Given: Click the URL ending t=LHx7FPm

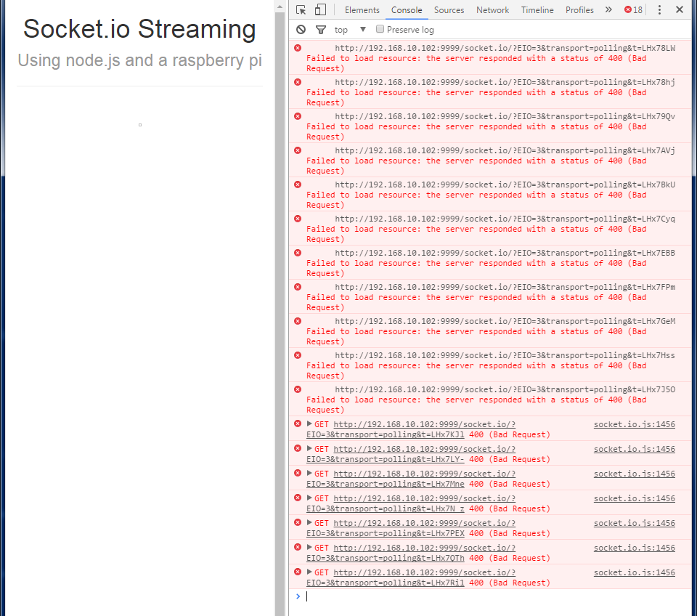Looking at the screenshot, I should 505,287.
